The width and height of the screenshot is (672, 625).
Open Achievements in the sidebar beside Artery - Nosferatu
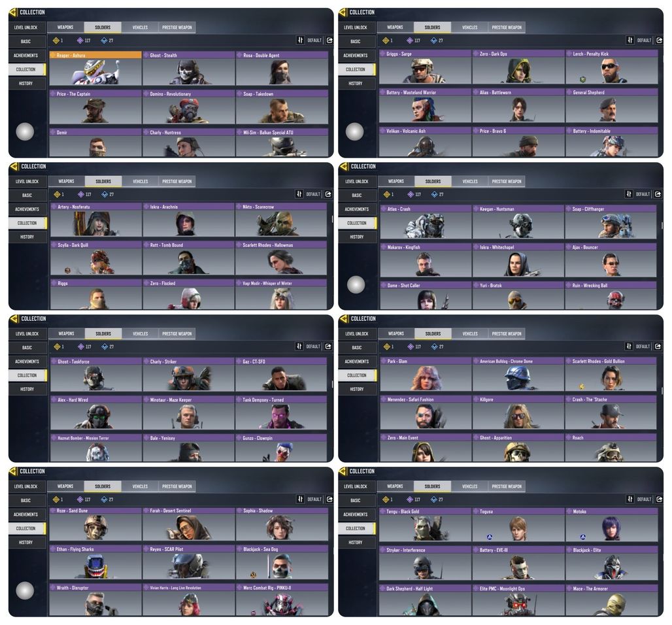tap(27, 209)
